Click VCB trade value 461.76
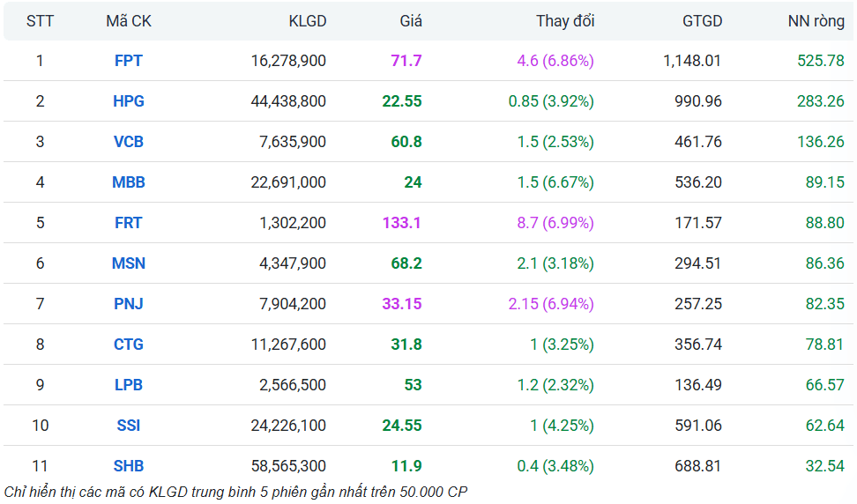The width and height of the screenshot is (857, 504). click(698, 142)
